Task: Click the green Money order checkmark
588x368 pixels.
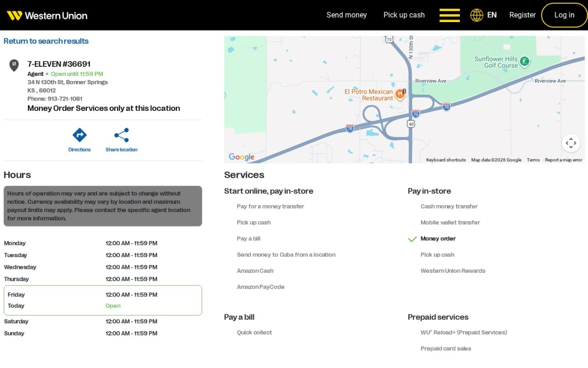Action: (x=412, y=239)
